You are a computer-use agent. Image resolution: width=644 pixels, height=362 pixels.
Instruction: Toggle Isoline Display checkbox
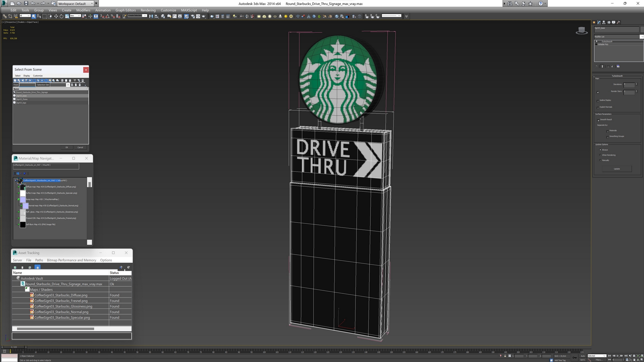tap(598, 101)
